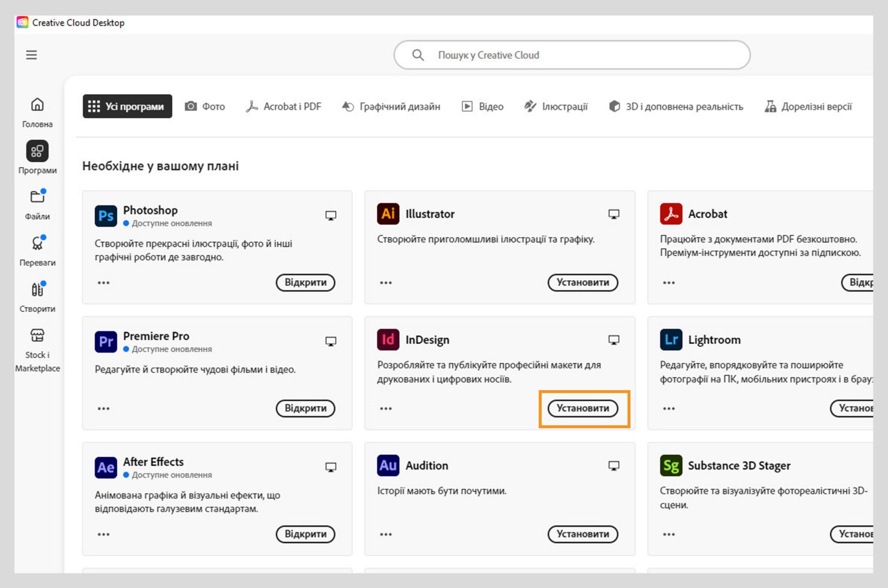This screenshot has height=588, width=888.
Task: Click Відкрити on After Effects card
Action: (305, 534)
